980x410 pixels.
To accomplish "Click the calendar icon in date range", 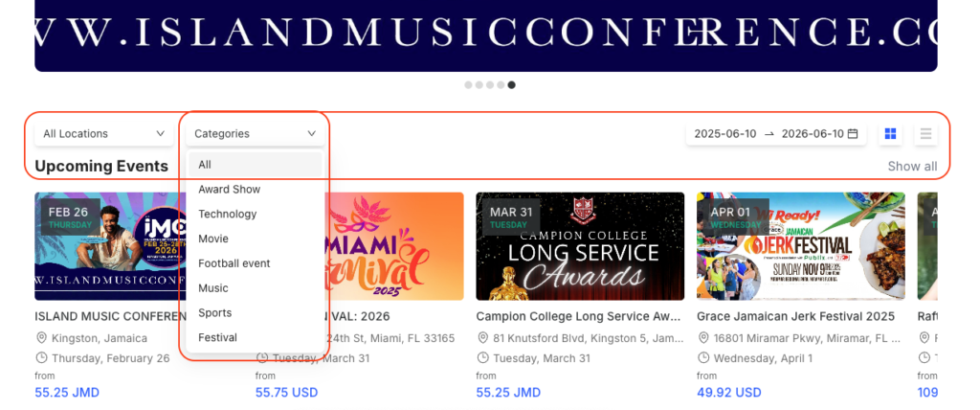I will [x=853, y=134].
